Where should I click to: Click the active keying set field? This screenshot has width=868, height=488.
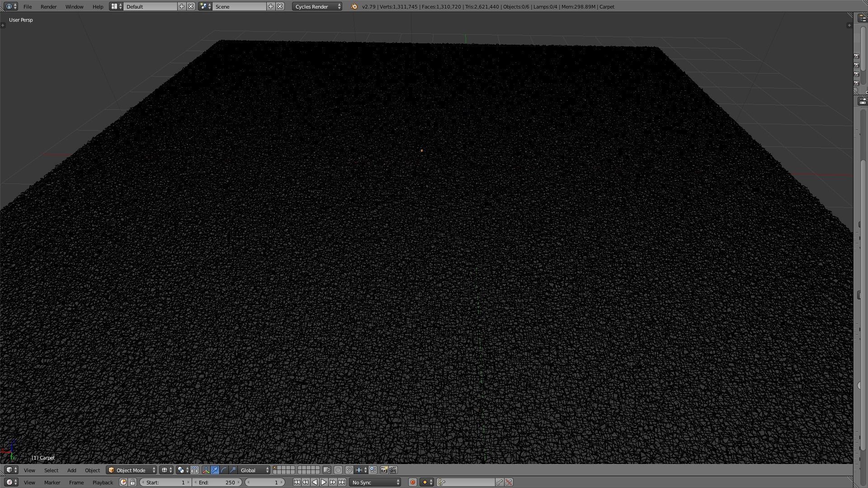pos(466,482)
